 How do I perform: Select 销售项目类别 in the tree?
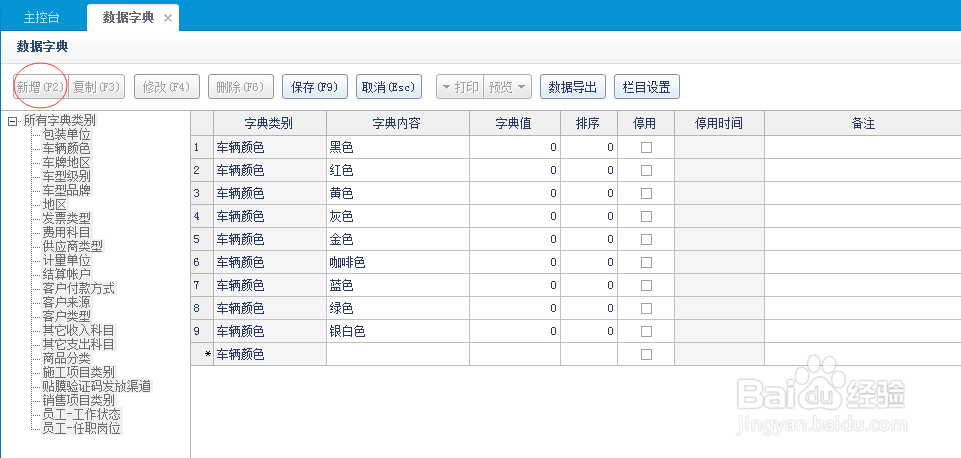(78, 400)
